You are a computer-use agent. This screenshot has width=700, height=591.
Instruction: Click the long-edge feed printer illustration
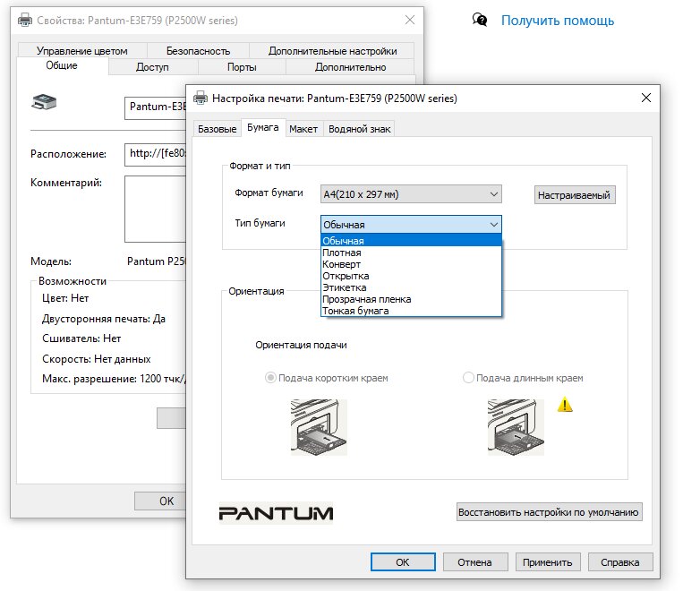click(516, 427)
